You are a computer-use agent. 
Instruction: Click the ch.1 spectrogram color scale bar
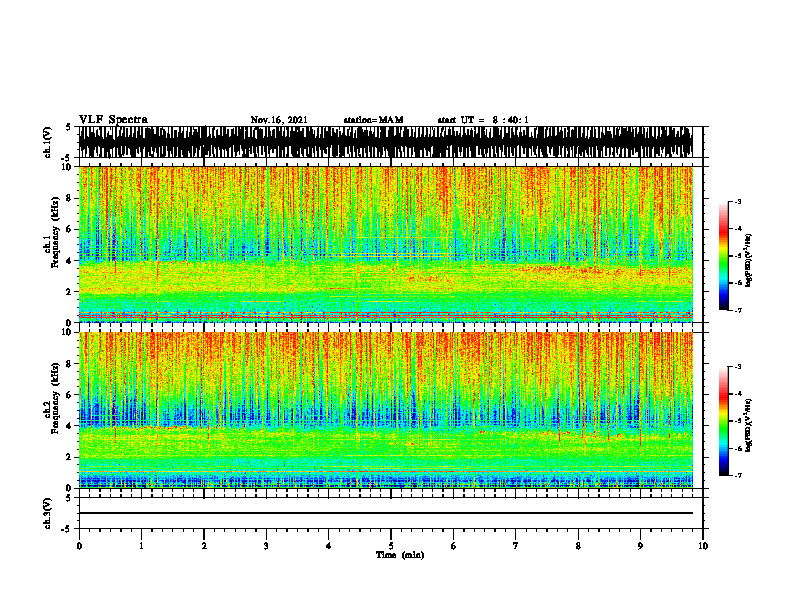(723, 256)
